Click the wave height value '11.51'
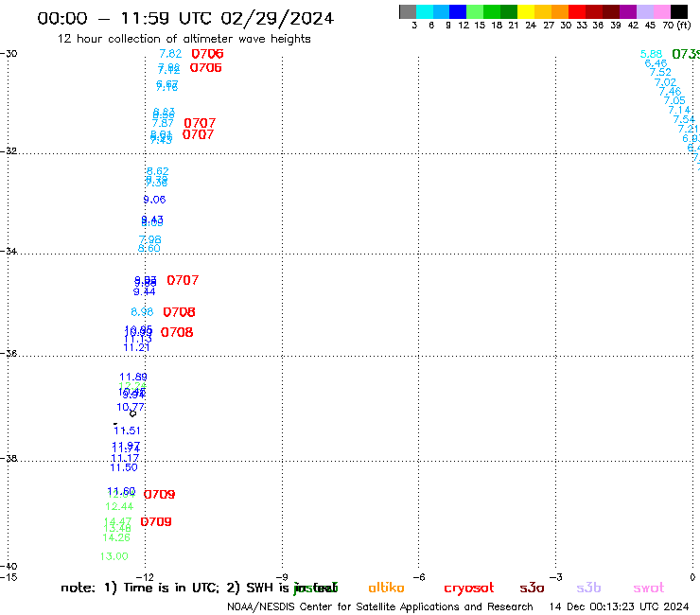This screenshot has width=700, height=615. pos(128,430)
